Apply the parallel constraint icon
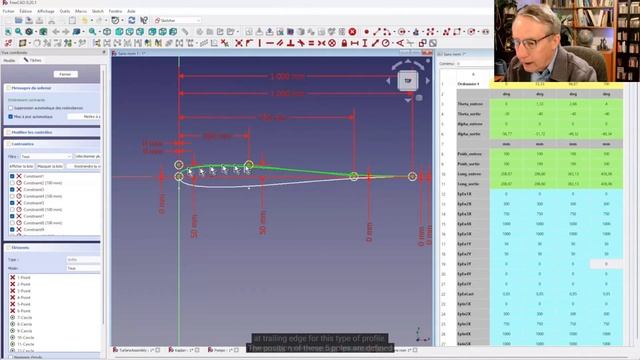This screenshot has width=640, height=360. [x=280, y=43]
